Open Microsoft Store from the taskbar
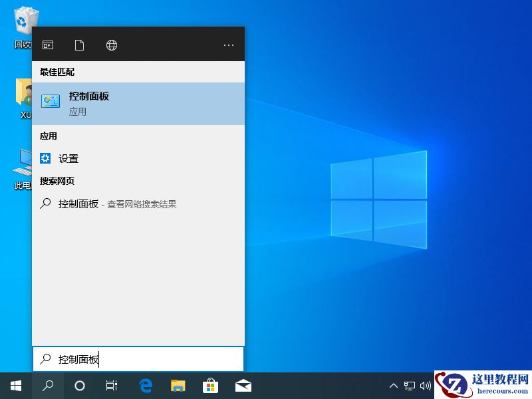 [210, 386]
